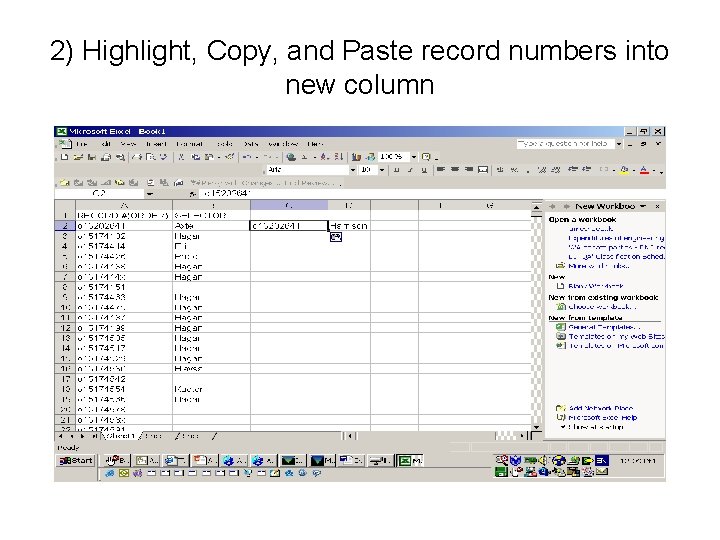Screen dimensions: 720x540
Task: Switch to the Sheet1 tab
Action: tap(120, 436)
